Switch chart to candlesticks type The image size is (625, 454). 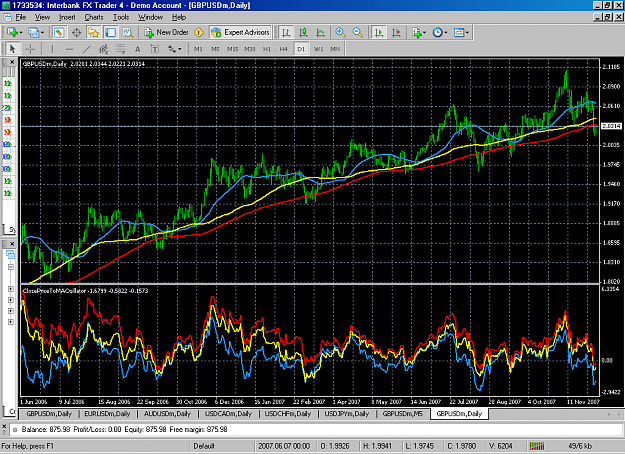tap(303, 33)
